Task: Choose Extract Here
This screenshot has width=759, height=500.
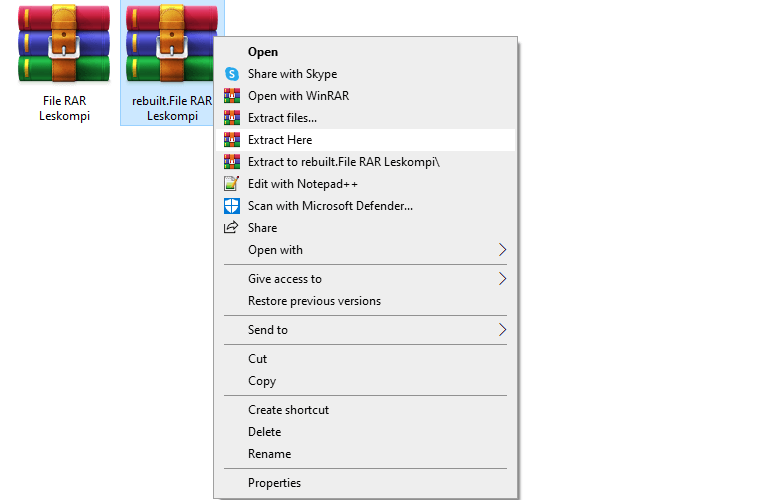Action: coord(366,140)
